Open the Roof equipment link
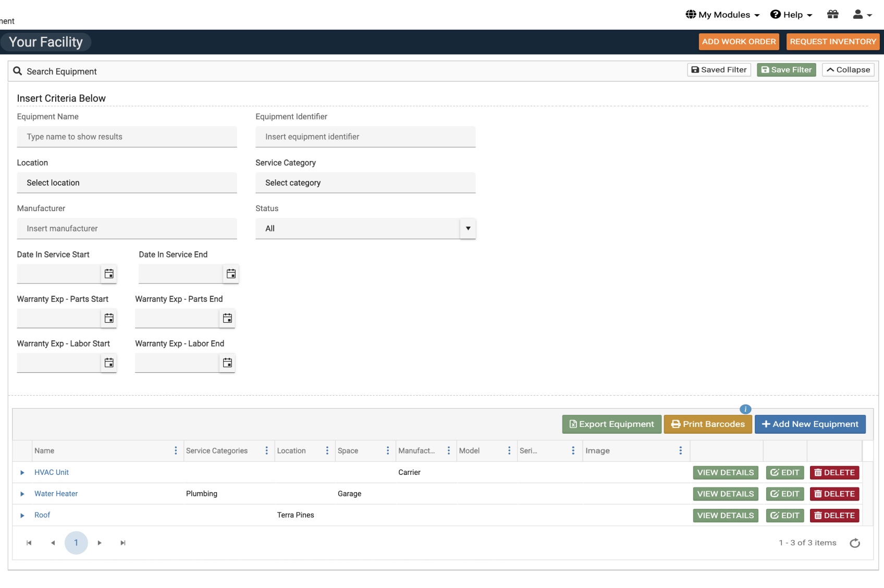The width and height of the screenshot is (884, 588). [x=42, y=514]
